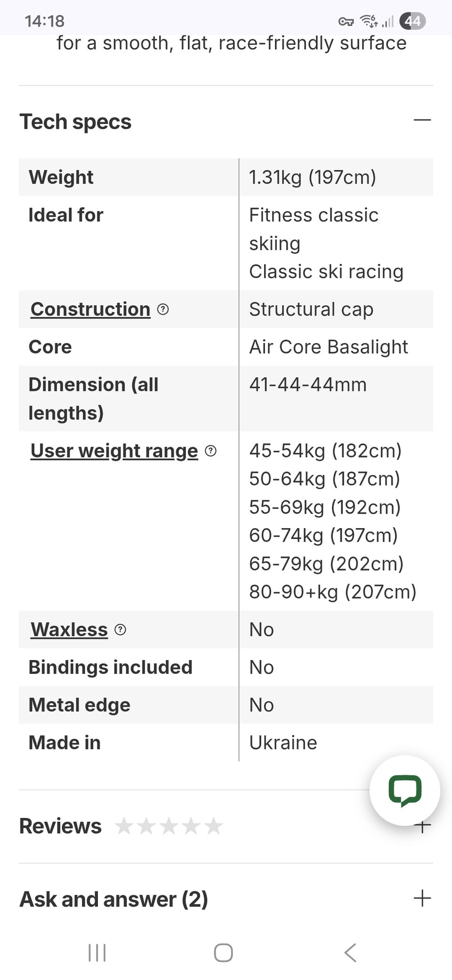Expand Ask and answer with plus icon
Viewport: 452px width, 980px height.
422,898
